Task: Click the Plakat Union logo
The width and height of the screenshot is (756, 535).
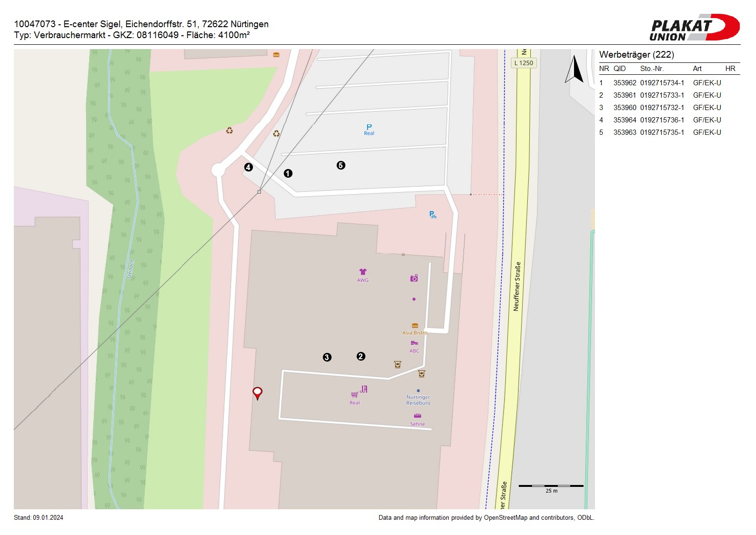Action: pos(694,28)
